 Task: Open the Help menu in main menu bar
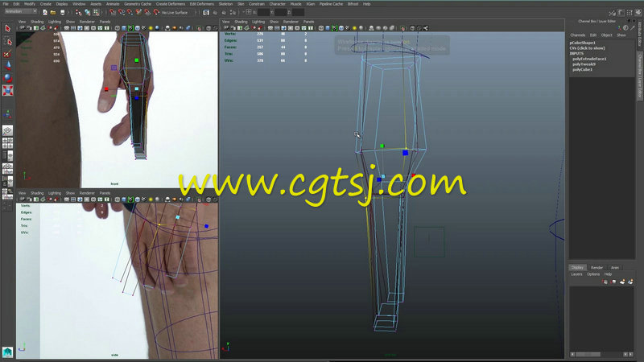pyautogui.click(x=367, y=4)
